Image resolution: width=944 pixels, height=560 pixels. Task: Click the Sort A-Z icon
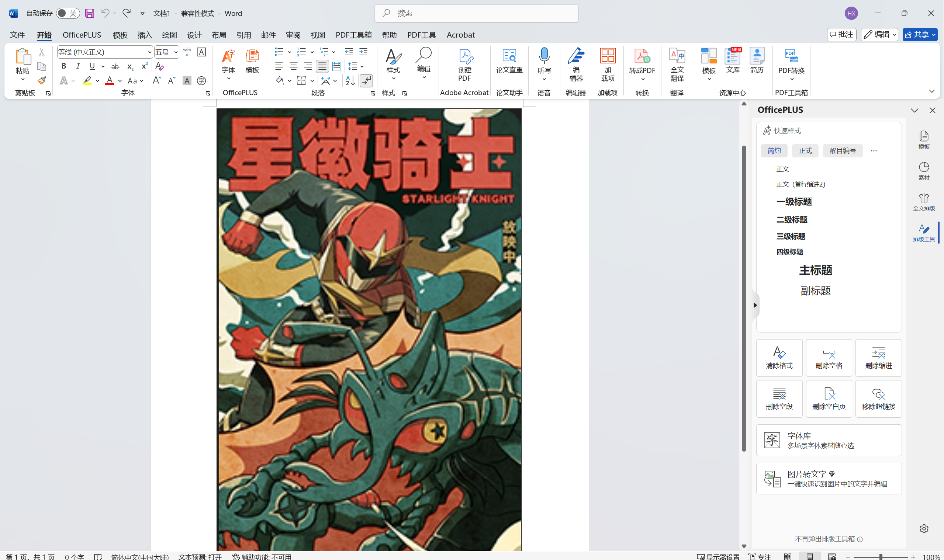[350, 80]
